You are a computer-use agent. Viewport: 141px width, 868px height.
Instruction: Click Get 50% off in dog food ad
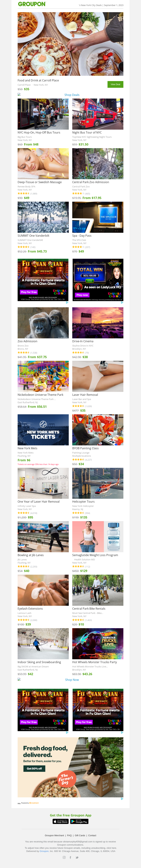point(34,769)
